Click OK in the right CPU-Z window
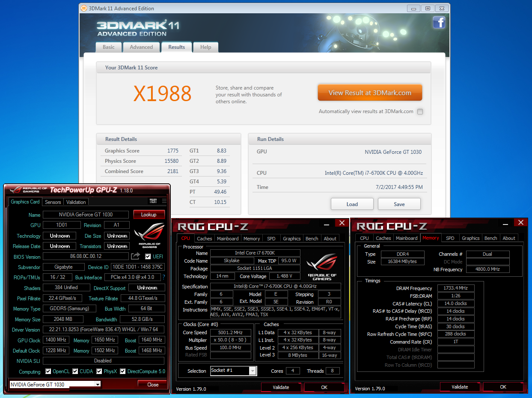Screen dimensions: 532x398 (503, 387)
